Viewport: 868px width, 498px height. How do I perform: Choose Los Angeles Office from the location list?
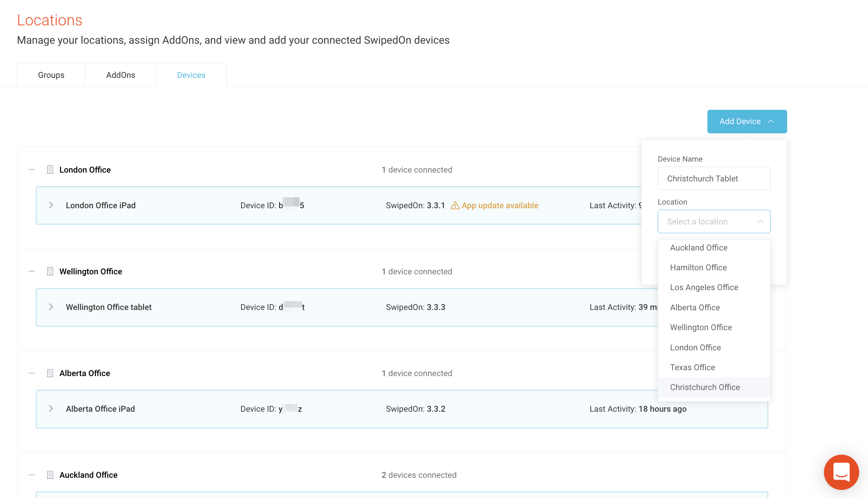tap(714, 287)
